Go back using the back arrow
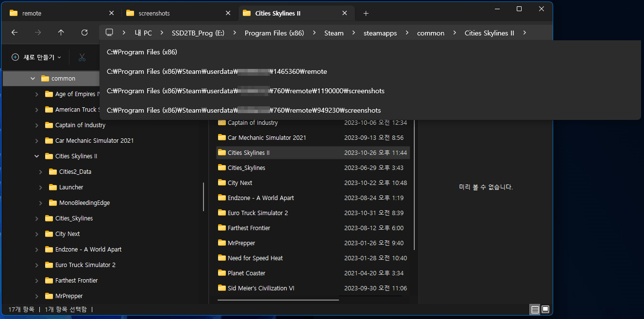Image resolution: width=644 pixels, height=319 pixels. pyautogui.click(x=15, y=33)
